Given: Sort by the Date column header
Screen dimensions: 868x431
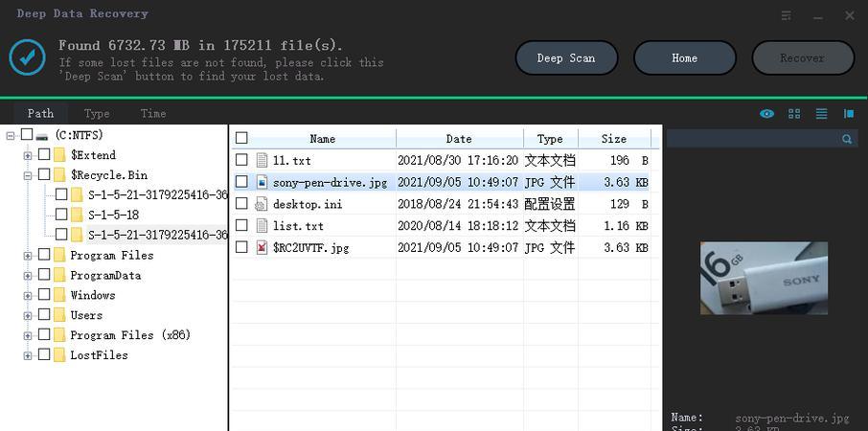Looking at the screenshot, I should click(460, 139).
